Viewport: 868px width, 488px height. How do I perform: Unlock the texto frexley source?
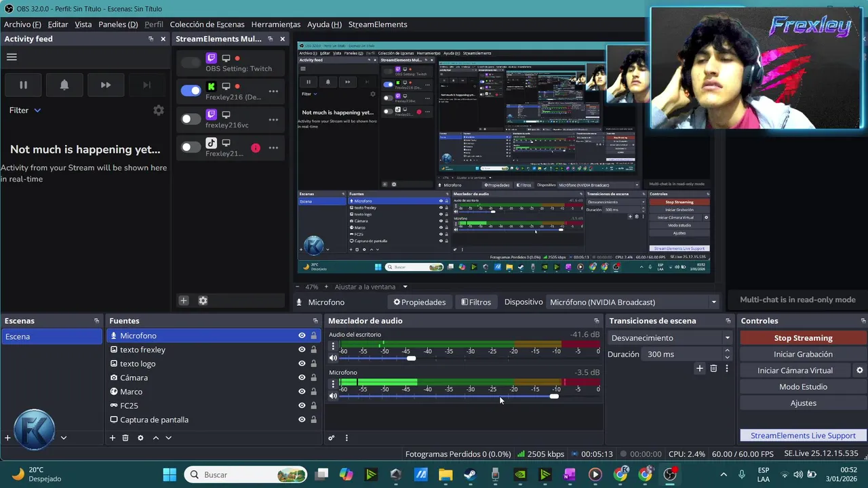tap(313, 350)
